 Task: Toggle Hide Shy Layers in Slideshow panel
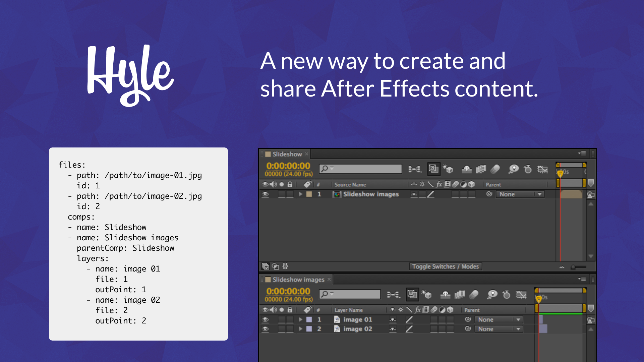(467, 169)
